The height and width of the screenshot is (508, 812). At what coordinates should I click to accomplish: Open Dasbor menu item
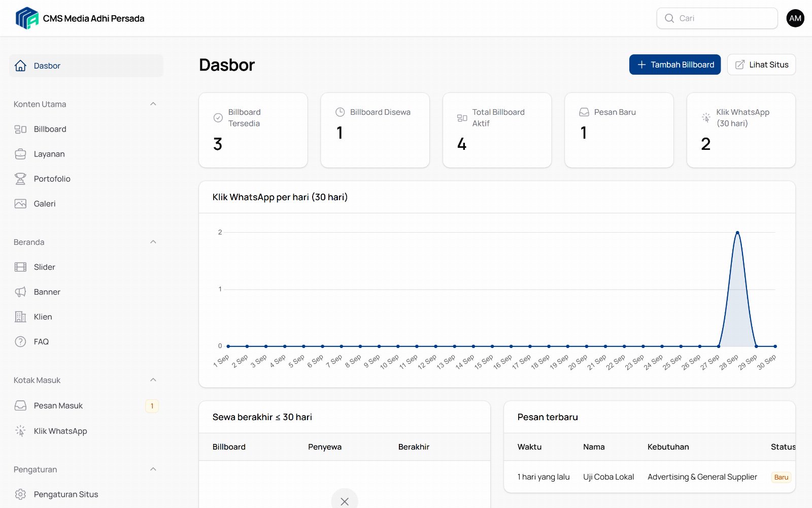(x=86, y=66)
